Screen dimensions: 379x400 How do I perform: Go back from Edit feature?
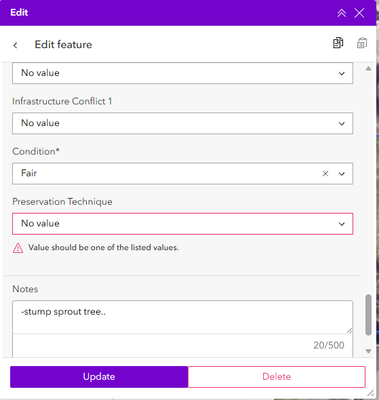pyautogui.click(x=15, y=45)
